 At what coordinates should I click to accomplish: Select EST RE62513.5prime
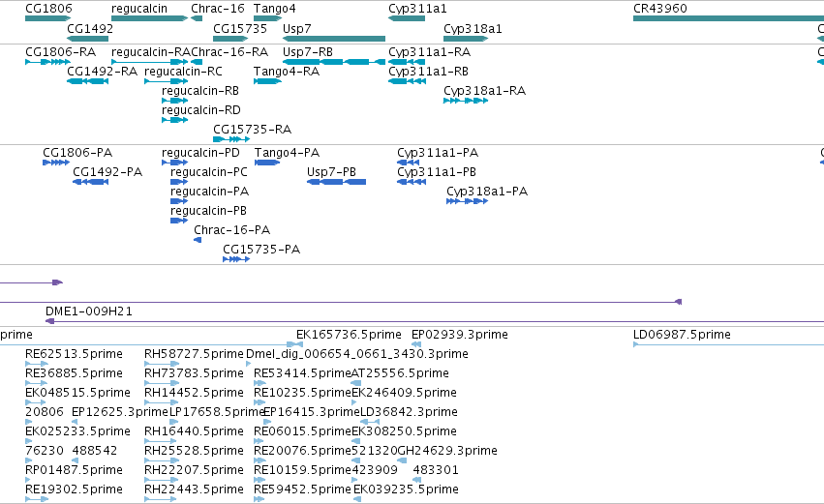pyautogui.click(x=75, y=354)
